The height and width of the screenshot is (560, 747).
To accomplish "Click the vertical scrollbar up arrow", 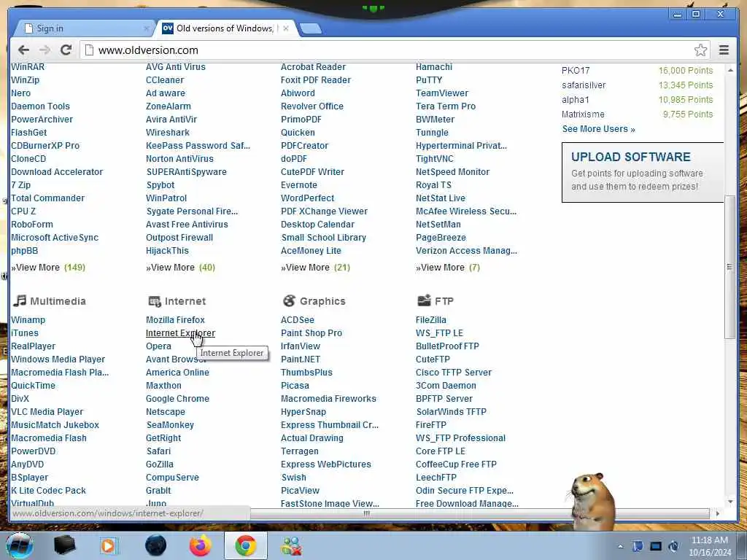I will click(730, 70).
